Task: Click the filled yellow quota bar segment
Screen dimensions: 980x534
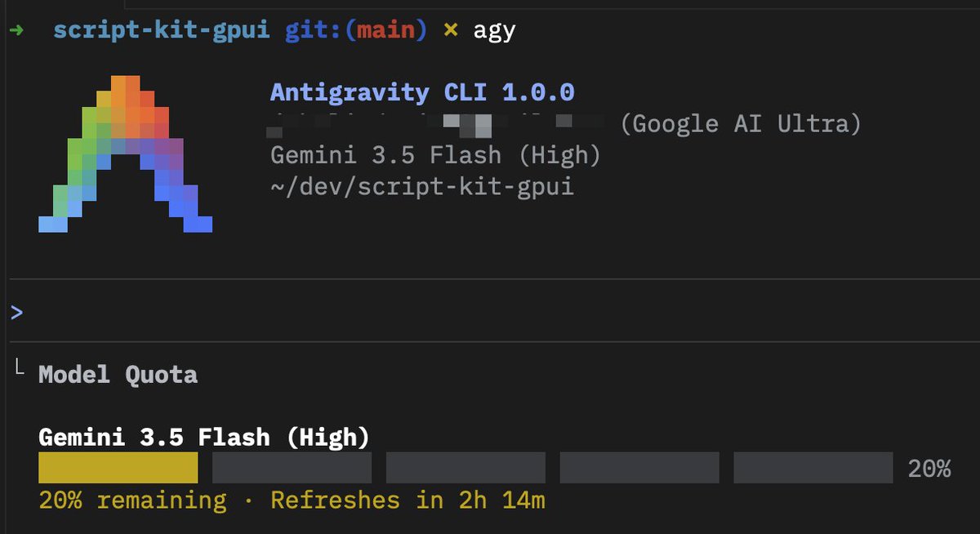Action: [x=118, y=468]
